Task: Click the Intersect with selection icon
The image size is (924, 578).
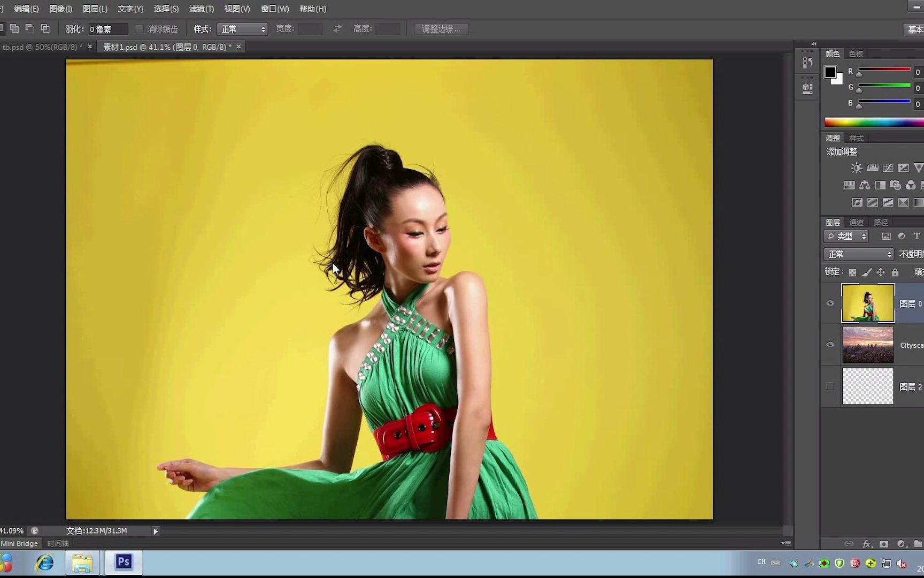Action: click(45, 28)
